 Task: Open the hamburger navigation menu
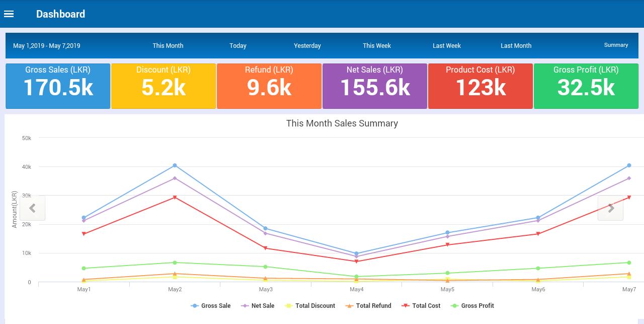(9, 14)
